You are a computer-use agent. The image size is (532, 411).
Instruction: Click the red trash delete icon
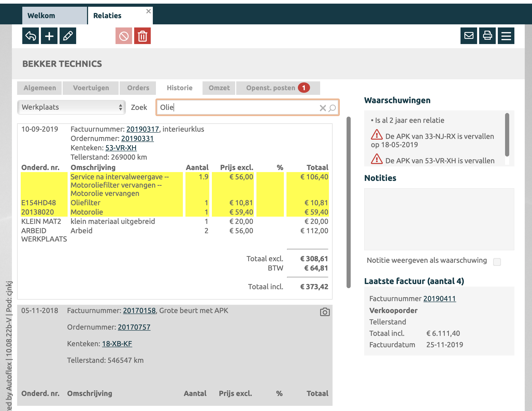(142, 36)
